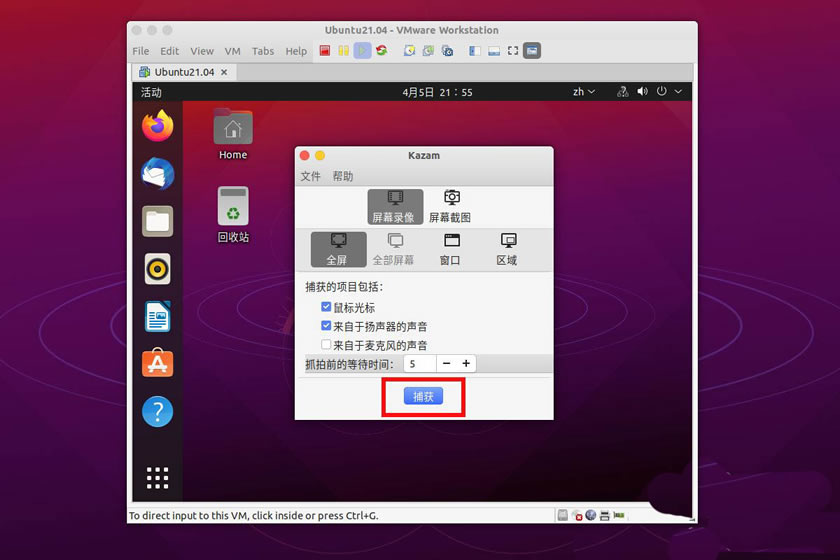The height and width of the screenshot is (560, 840).
Task: Open the VMware VM menu
Action: [232, 51]
